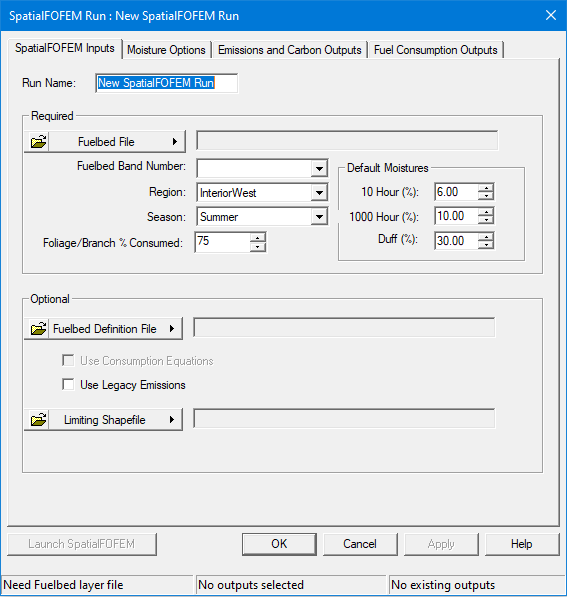Decrease the Duff moisture value
This screenshot has height=597, width=567.
pos(486,245)
